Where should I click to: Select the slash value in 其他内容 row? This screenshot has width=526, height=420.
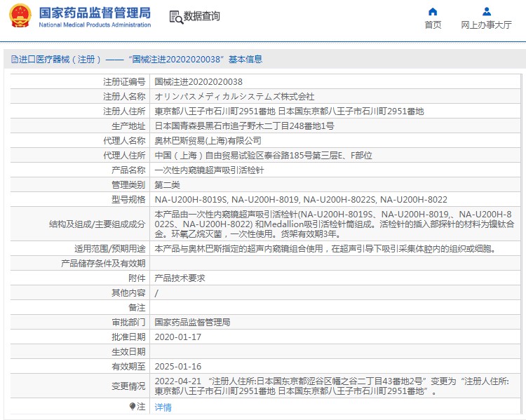point(156,293)
